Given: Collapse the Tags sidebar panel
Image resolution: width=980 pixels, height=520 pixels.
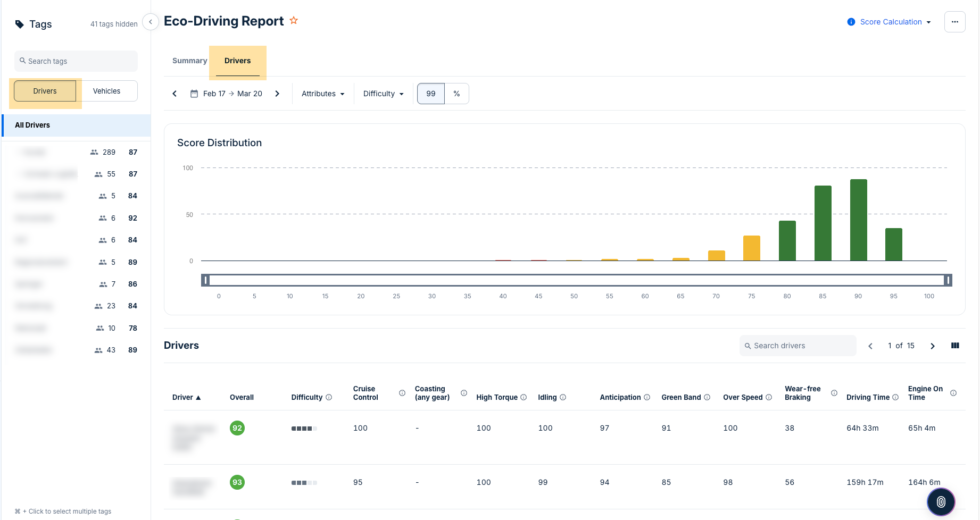Looking at the screenshot, I should 151,22.
